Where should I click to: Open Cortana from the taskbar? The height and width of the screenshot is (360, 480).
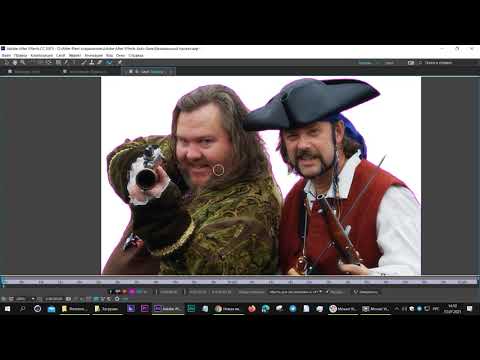37,309
